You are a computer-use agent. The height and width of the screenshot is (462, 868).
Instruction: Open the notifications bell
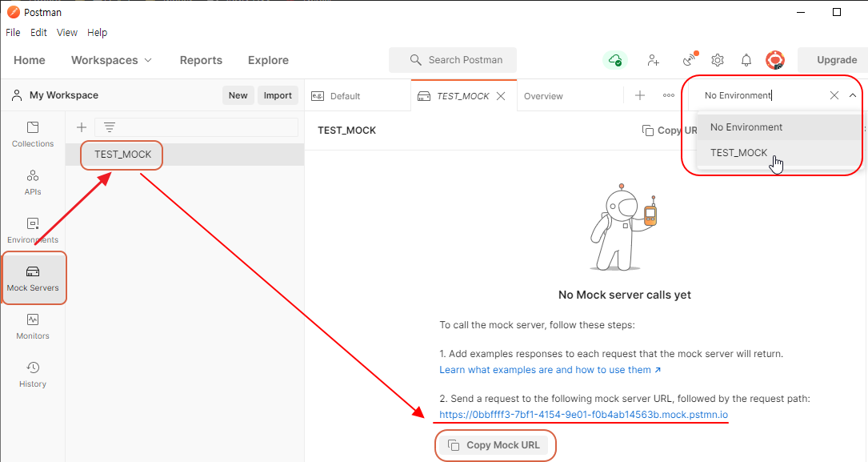click(x=746, y=60)
